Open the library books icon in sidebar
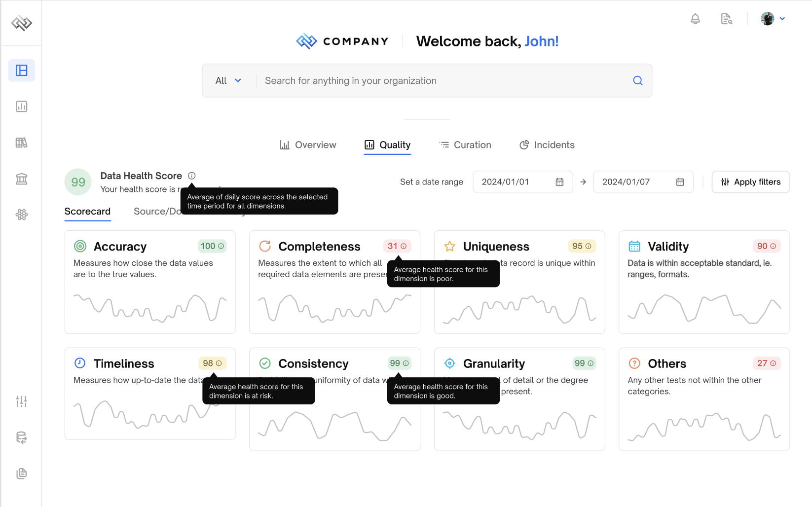The height and width of the screenshot is (507, 812). [x=22, y=143]
